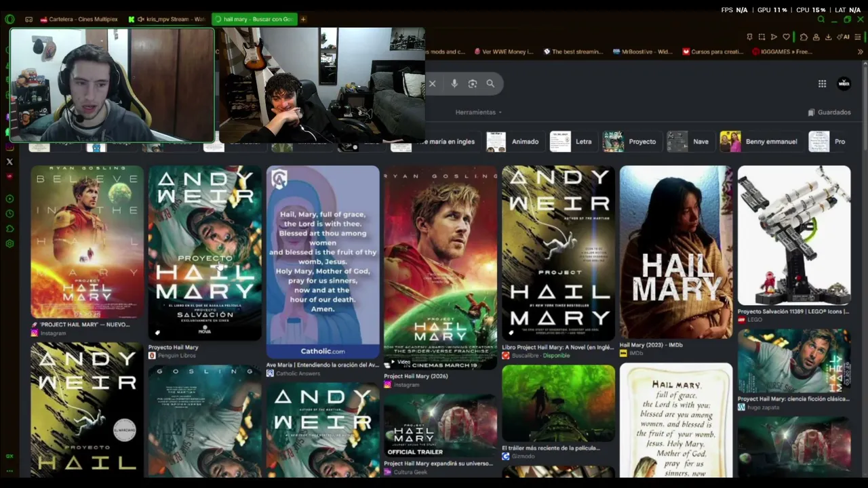Open The best streaming bookmark

(x=573, y=52)
